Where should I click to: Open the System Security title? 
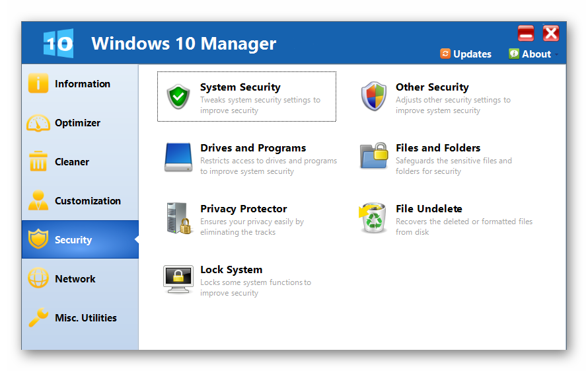click(x=240, y=87)
